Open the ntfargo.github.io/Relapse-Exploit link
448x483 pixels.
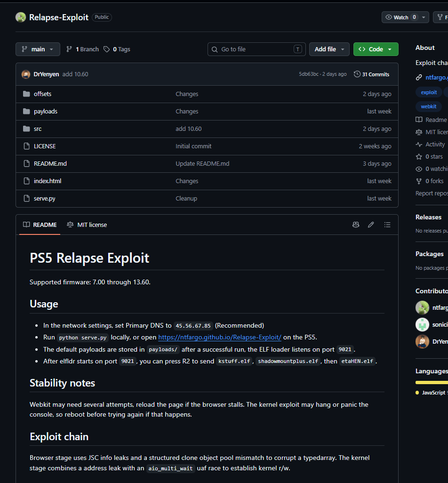pos(220,337)
